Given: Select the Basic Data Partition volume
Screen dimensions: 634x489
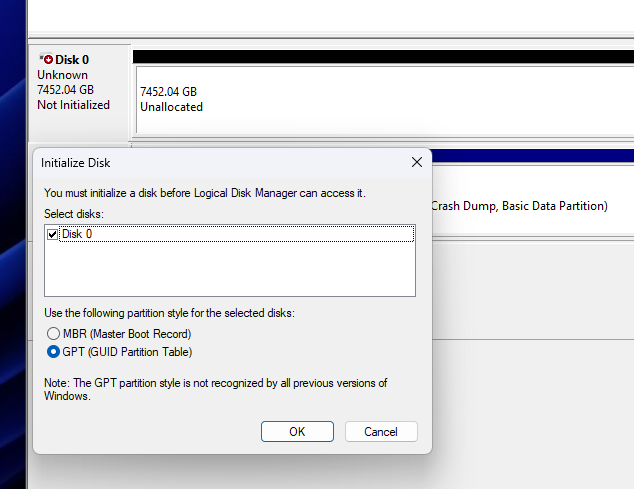Looking at the screenshot, I should pos(519,206).
